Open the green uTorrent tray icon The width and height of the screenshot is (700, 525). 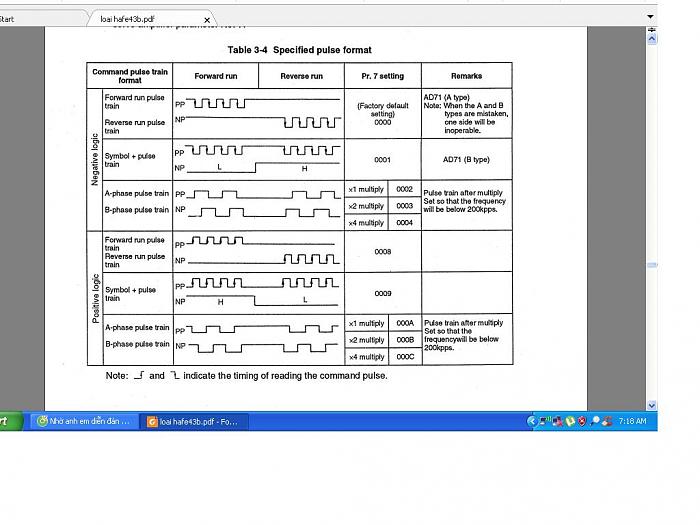point(569,421)
